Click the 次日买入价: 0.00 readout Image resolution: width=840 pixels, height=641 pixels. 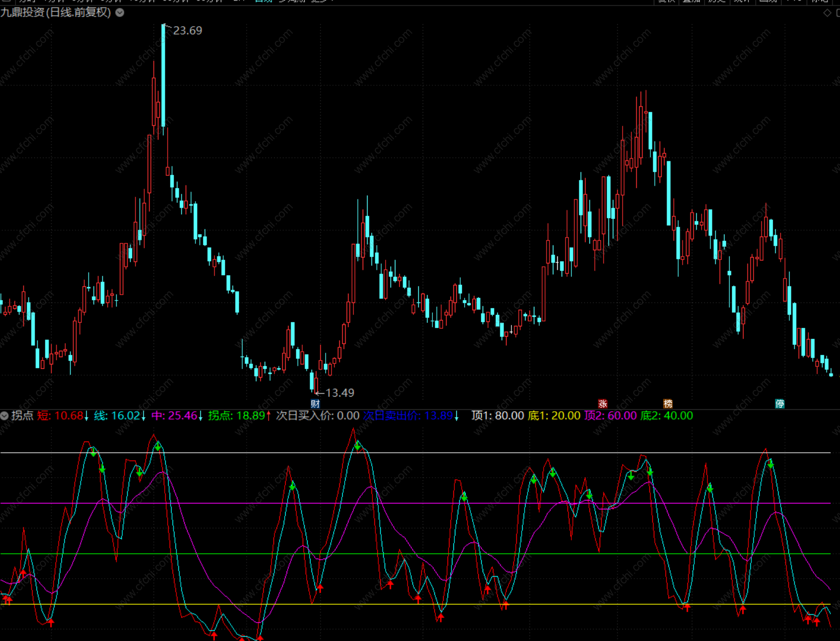click(317, 416)
